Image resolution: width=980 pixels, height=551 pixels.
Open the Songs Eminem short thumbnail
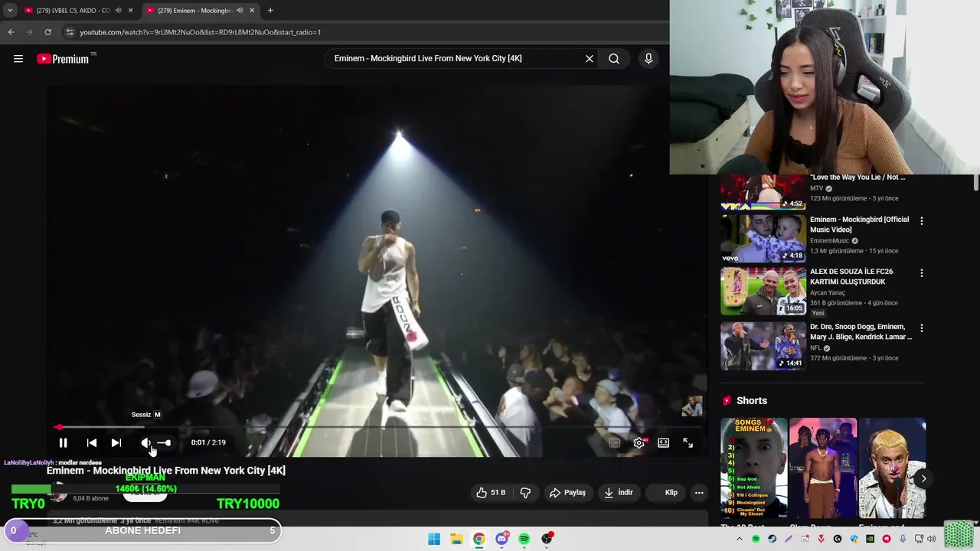(753, 468)
